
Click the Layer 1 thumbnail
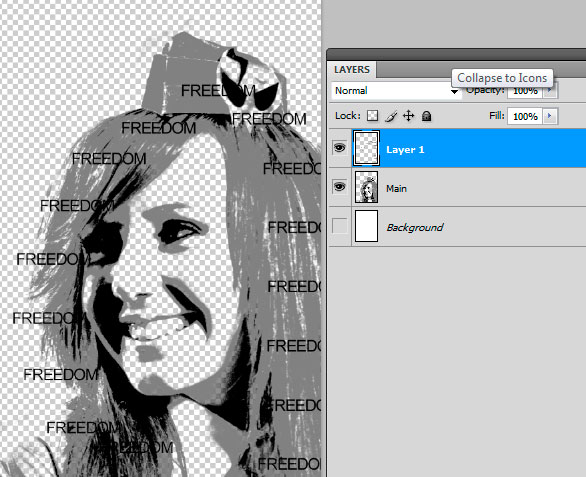point(366,148)
